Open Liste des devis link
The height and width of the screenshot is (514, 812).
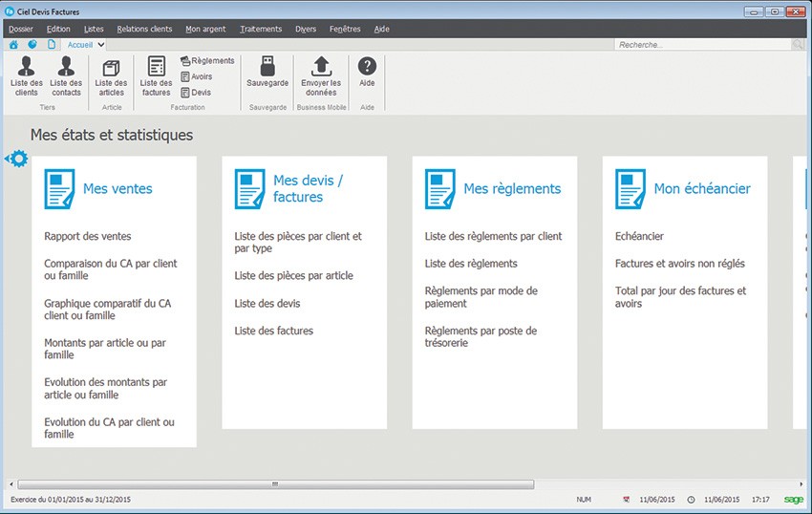pyautogui.click(x=267, y=303)
